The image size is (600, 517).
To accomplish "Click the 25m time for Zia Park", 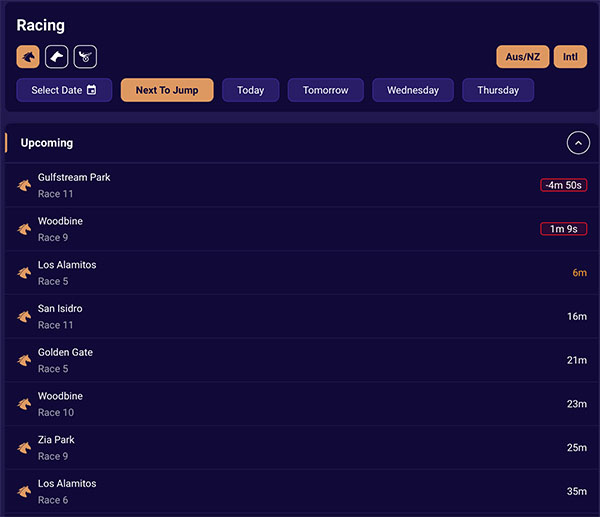I will [577, 448].
